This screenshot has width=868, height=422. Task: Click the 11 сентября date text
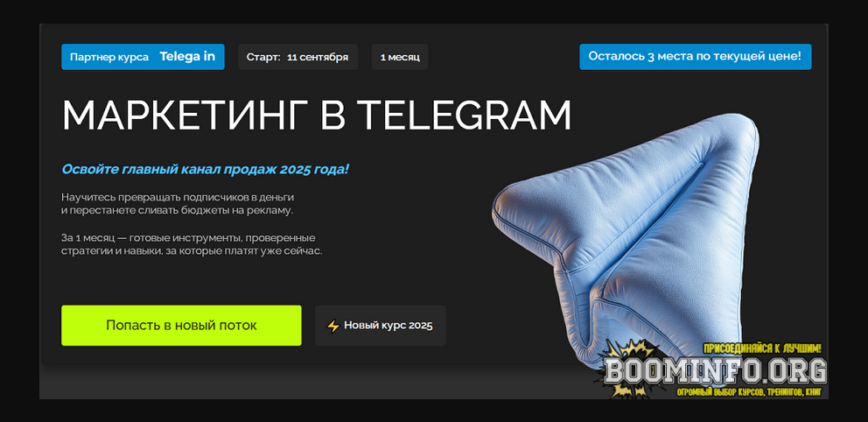(318, 57)
